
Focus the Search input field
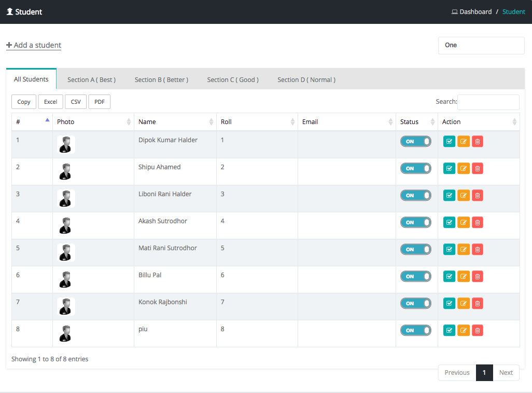tap(488, 102)
